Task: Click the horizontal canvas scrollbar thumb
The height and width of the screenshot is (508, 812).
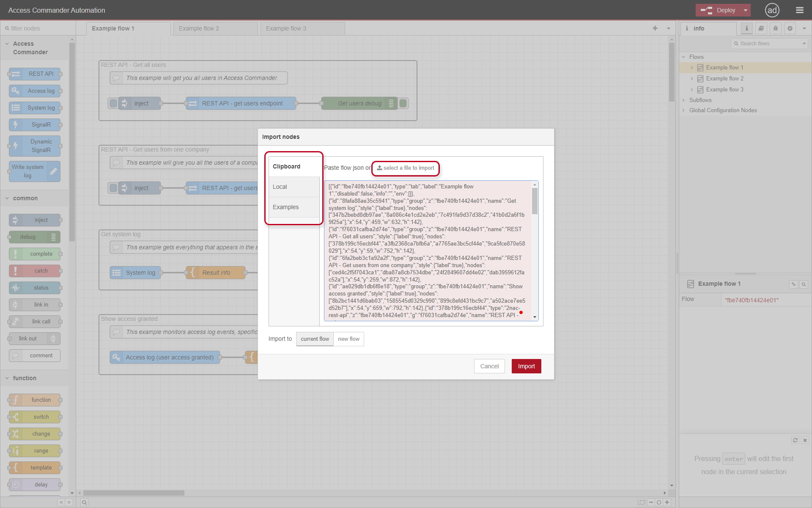Action: click(x=134, y=493)
